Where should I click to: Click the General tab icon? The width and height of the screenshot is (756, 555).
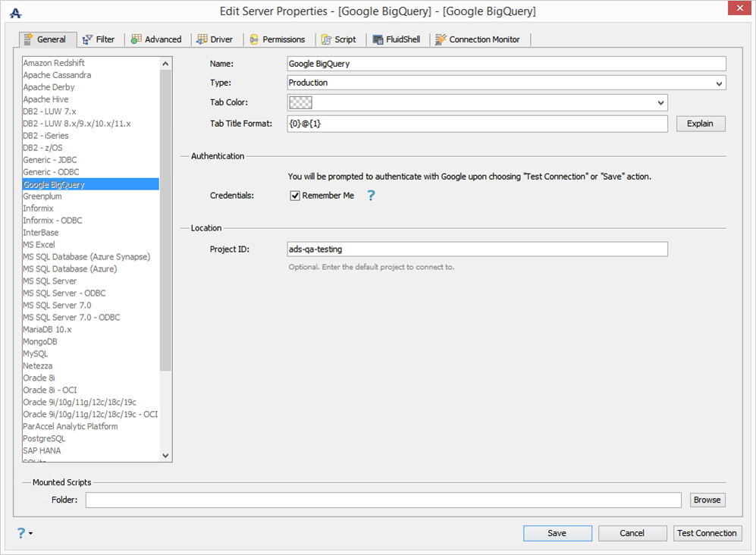click(x=29, y=39)
